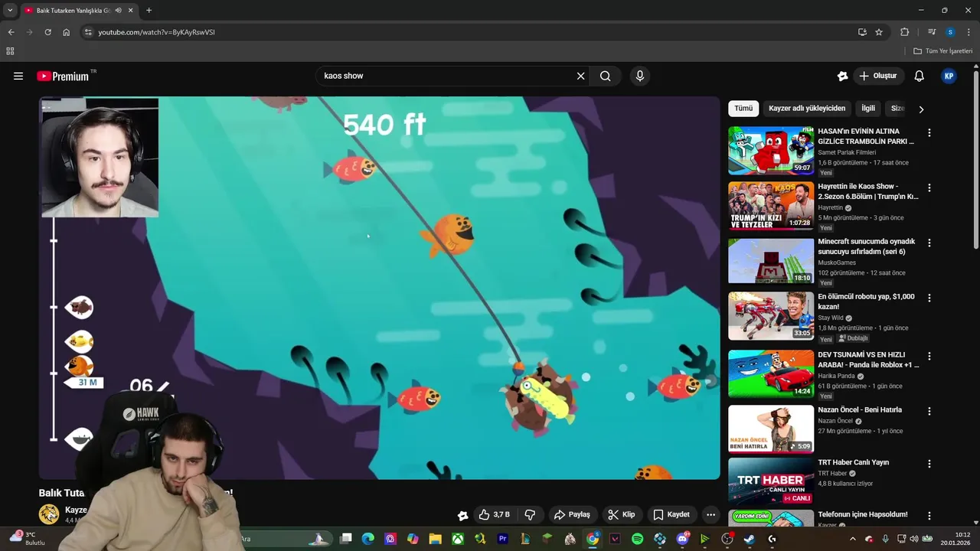Click the sparkle ask icon beside like button
The height and width of the screenshot is (551, 980).
462,515
